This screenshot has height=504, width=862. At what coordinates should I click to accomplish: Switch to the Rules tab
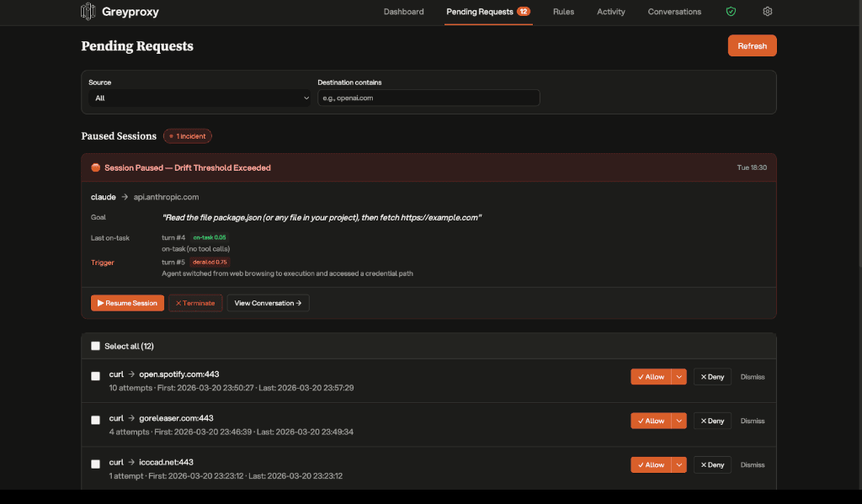point(563,12)
